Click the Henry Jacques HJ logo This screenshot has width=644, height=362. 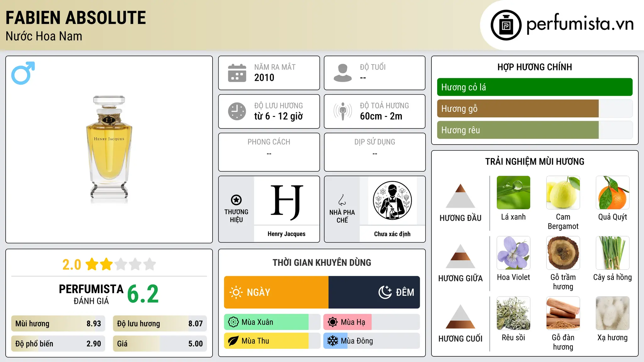click(x=286, y=202)
